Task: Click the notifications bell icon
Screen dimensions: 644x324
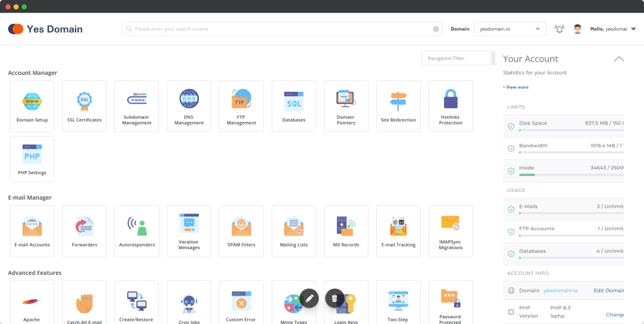Action: [x=559, y=29]
